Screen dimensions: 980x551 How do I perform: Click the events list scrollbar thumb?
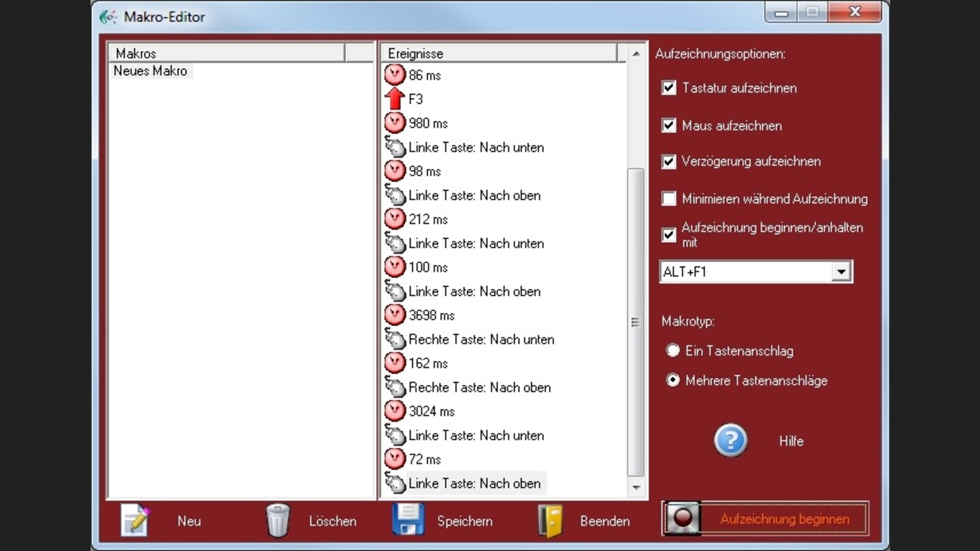click(636, 322)
